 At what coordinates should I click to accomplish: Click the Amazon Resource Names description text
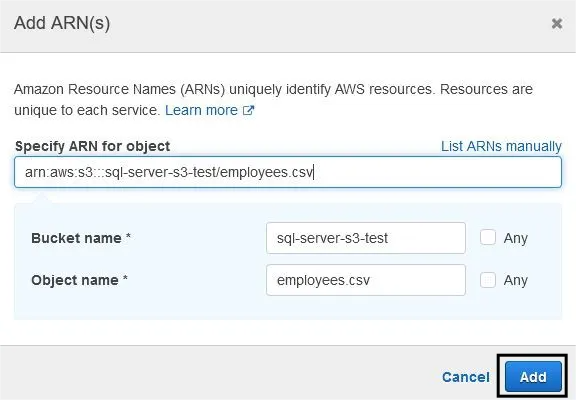click(273, 100)
